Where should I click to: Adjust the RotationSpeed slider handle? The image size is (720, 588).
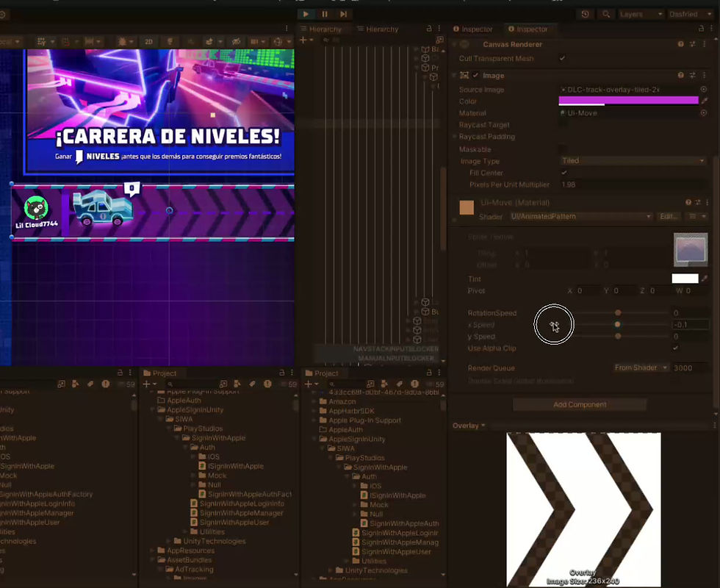618,312
